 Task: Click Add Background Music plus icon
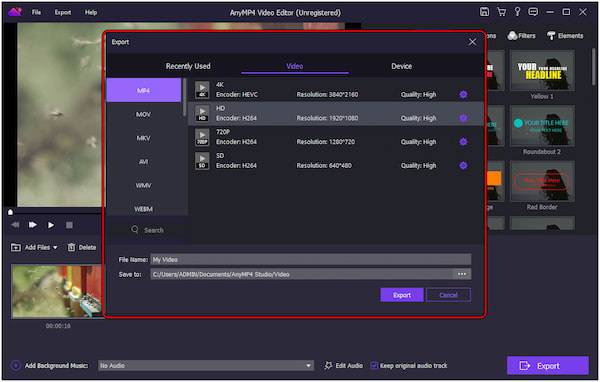click(x=16, y=365)
